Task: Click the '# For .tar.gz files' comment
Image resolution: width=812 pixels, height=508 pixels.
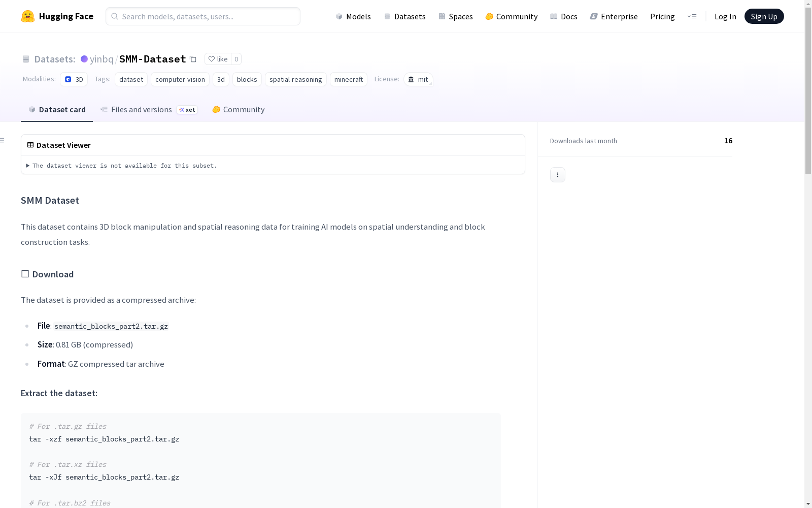Action: pos(68,426)
